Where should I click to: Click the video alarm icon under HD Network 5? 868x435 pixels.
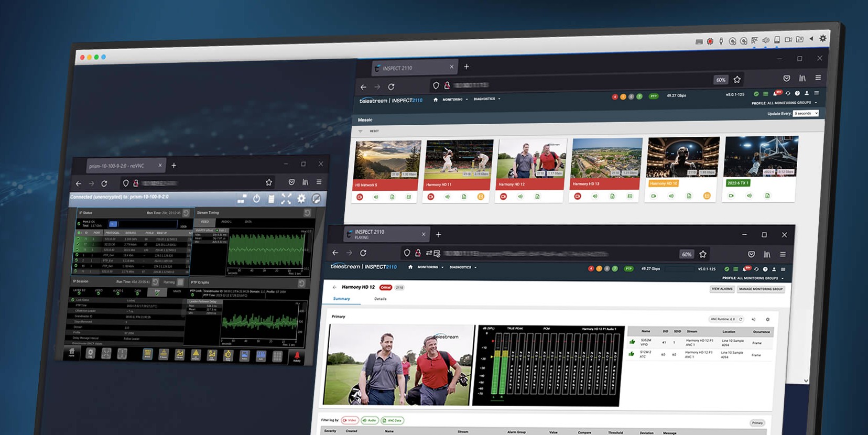point(360,197)
